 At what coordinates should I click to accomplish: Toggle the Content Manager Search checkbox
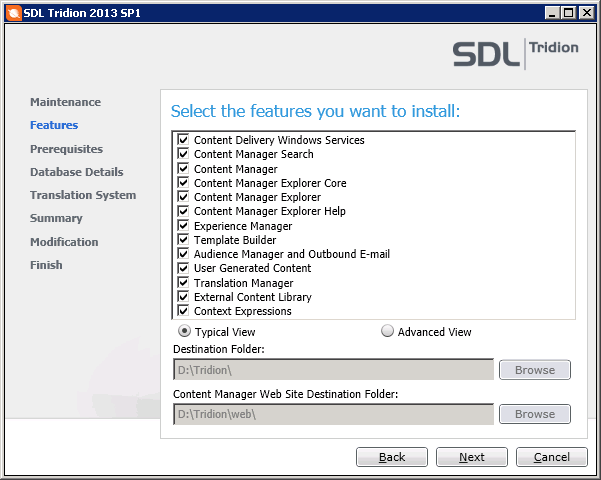tap(183, 154)
